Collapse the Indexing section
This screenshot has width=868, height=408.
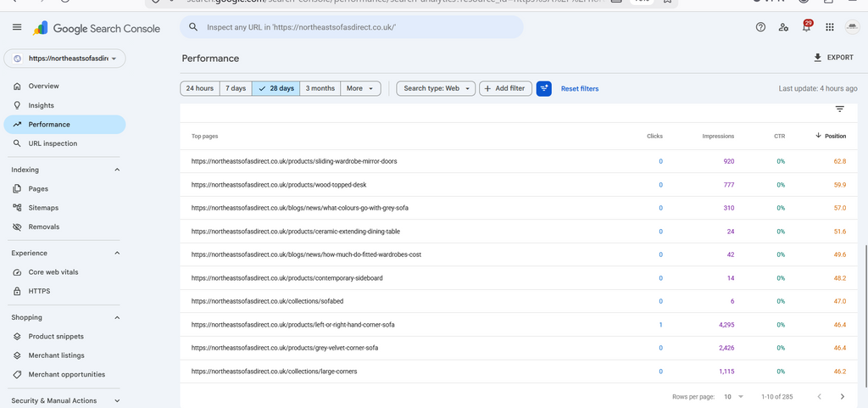coord(117,170)
